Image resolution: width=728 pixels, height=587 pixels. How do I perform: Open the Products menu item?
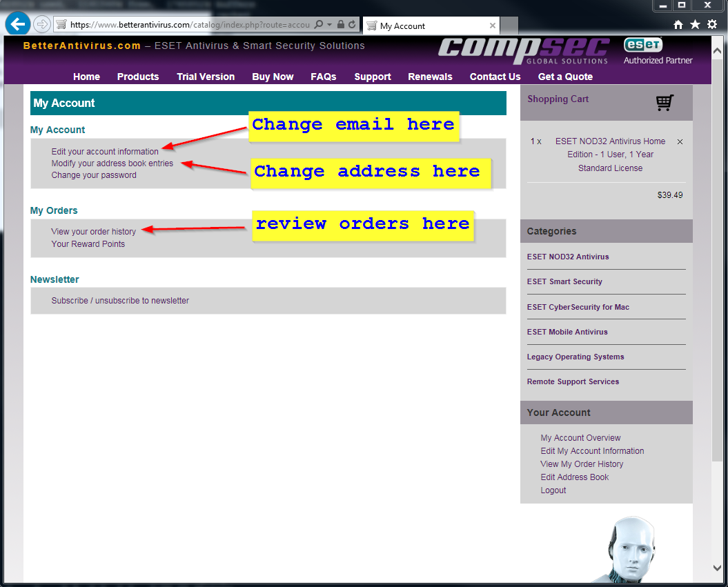pos(138,77)
